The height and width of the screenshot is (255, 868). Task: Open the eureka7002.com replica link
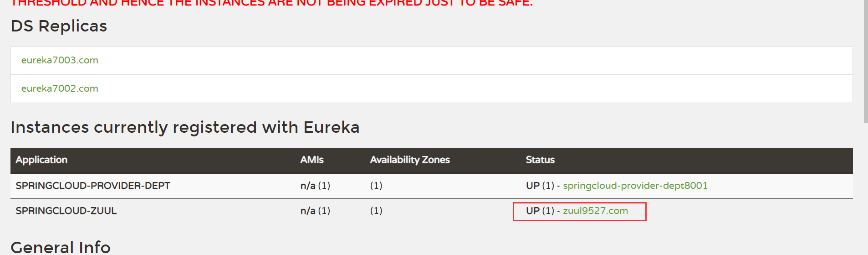click(x=60, y=88)
